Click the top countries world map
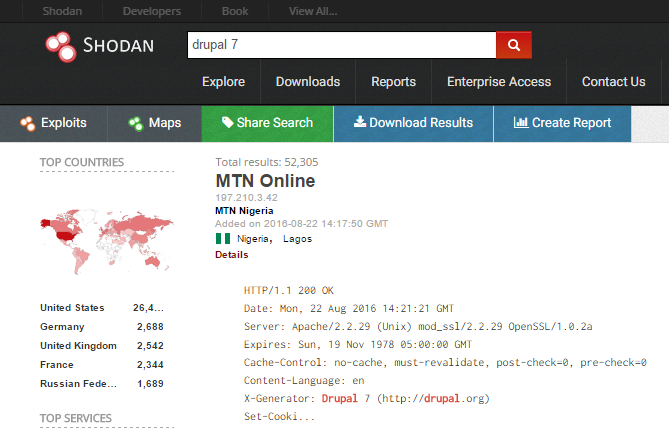 [x=107, y=241]
